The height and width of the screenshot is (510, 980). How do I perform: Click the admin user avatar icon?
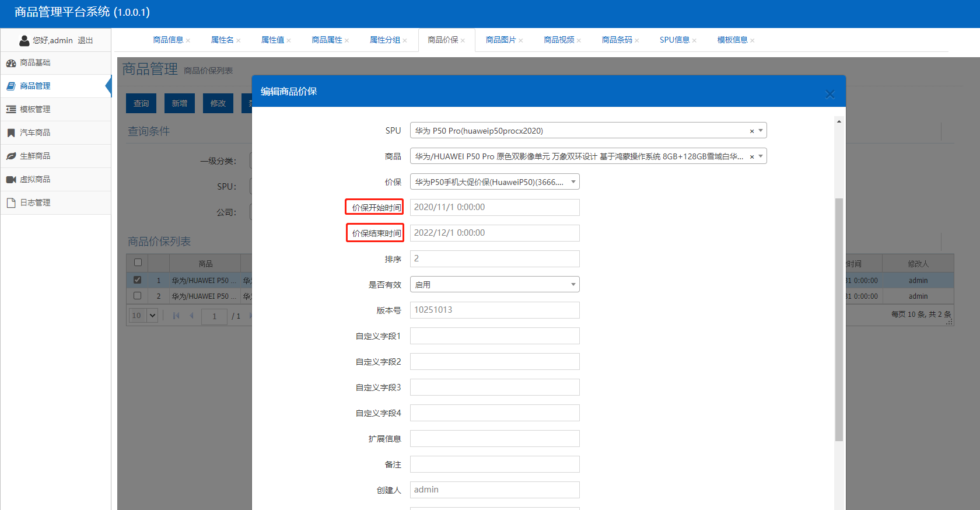click(24, 40)
